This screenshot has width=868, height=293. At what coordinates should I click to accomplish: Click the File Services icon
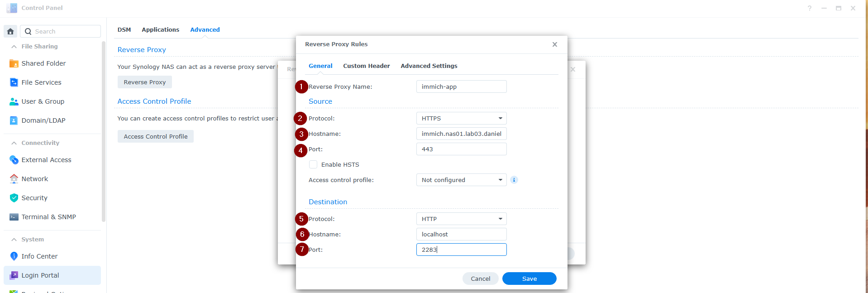(x=14, y=82)
